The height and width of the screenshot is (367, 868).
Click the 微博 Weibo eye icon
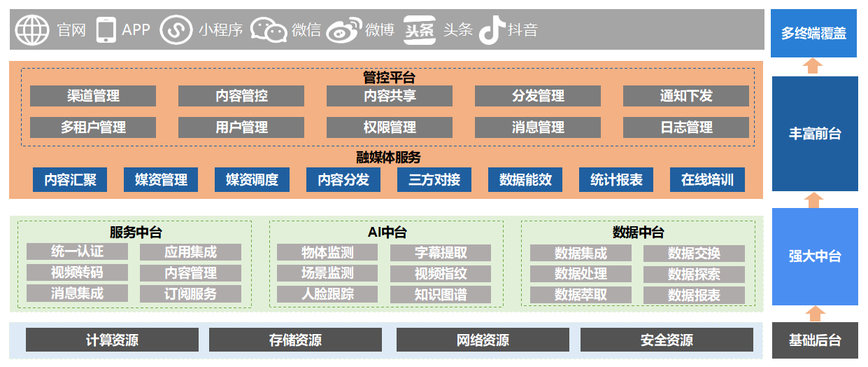[343, 30]
